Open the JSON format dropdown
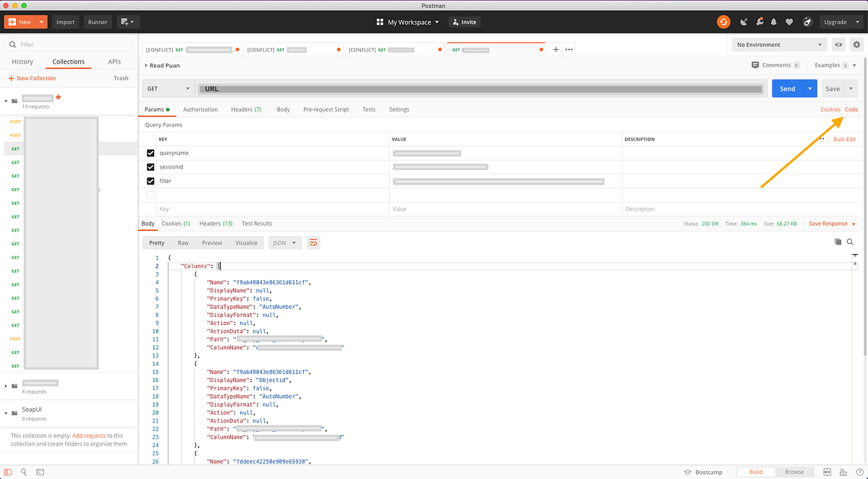The image size is (868, 479). 285,242
